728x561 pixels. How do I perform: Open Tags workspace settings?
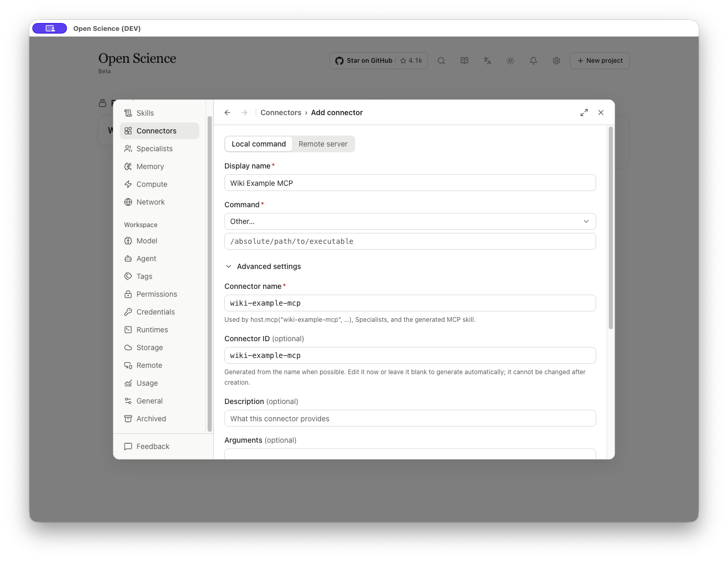point(159,276)
